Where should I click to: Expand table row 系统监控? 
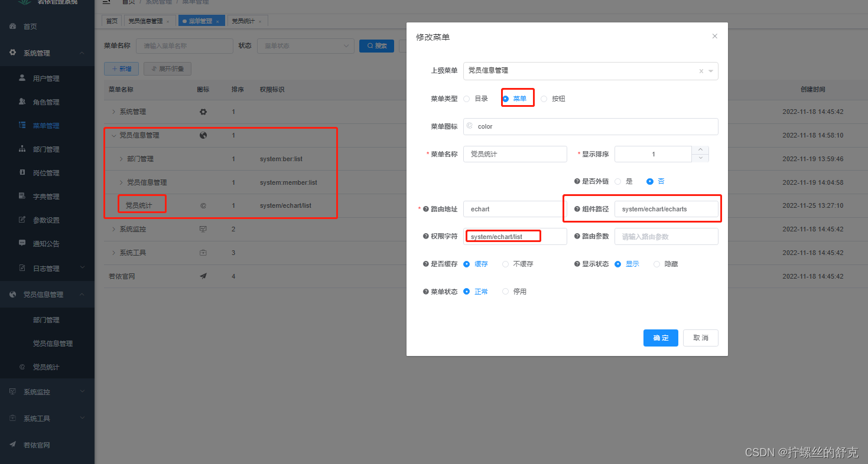point(113,229)
